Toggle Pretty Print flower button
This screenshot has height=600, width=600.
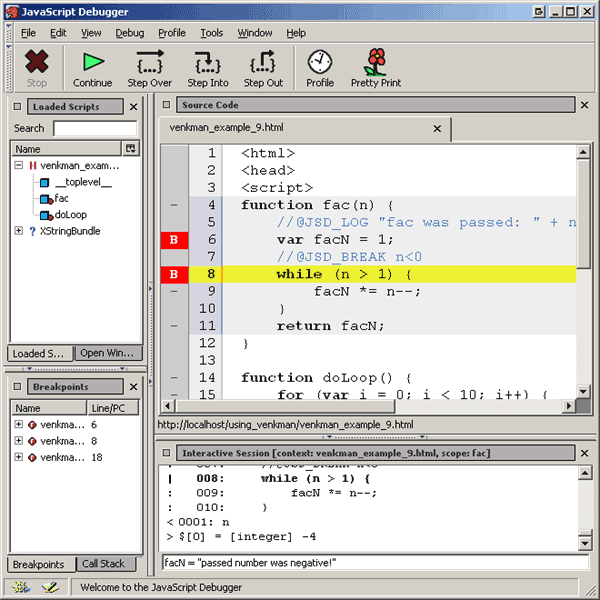tap(376, 68)
